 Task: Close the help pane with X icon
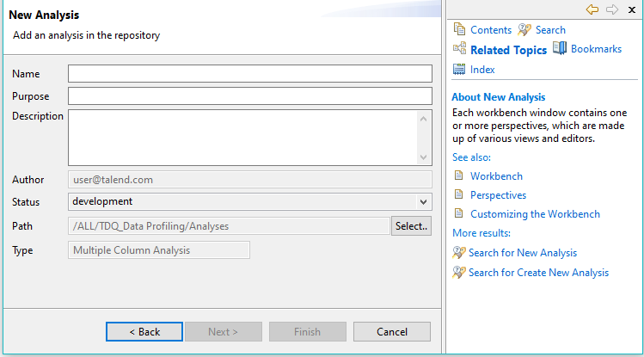(x=632, y=9)
